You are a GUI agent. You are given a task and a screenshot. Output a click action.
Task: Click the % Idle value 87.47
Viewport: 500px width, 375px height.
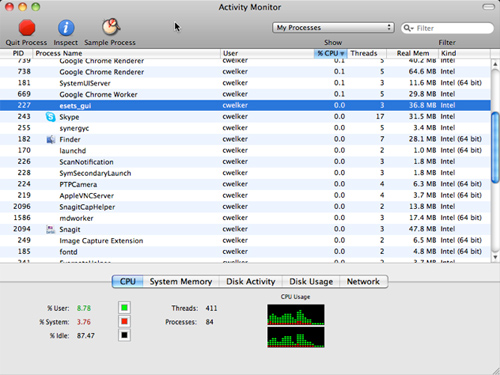[86, 336]
